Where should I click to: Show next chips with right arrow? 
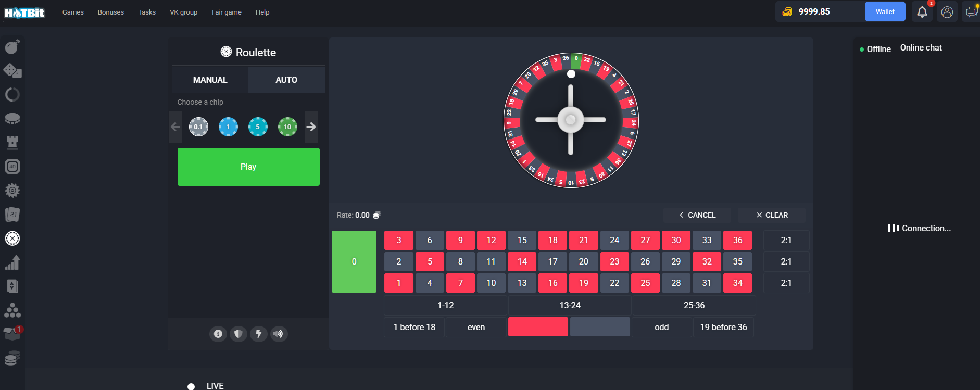311,127
